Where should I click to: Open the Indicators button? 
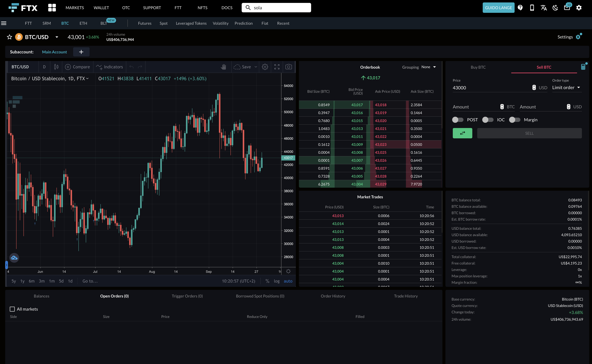click(x=110, y=67)
